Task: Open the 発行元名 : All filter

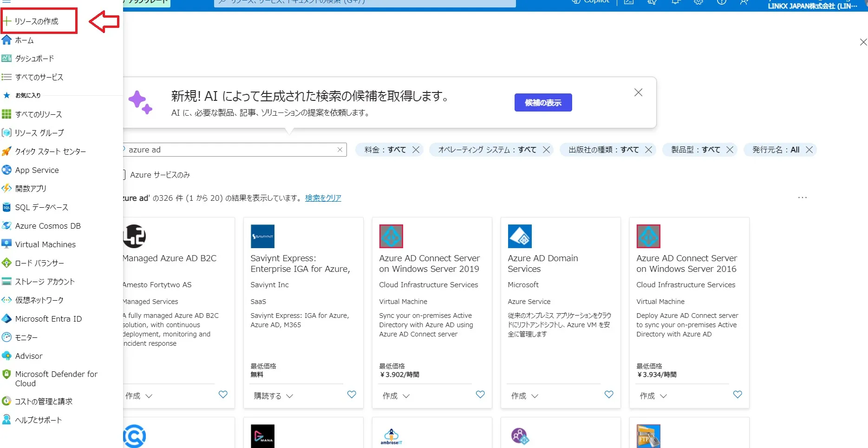Action: click(x=776, y=150)
